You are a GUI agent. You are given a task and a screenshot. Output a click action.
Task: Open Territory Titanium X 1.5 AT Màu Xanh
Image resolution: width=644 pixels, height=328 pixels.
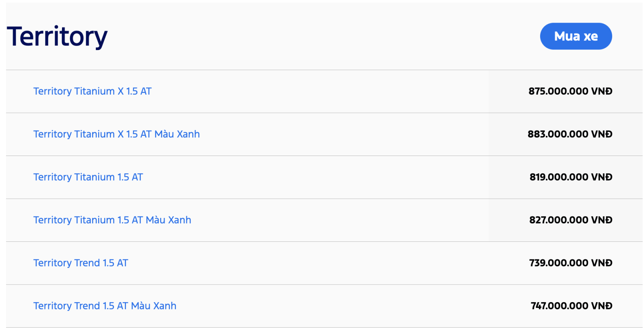(116, 134)
